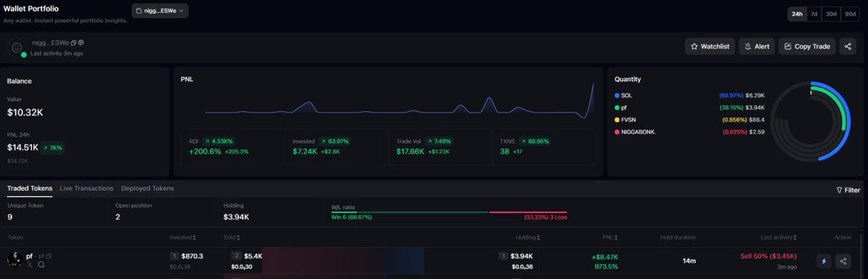Viewport: 868px width, 279px height.
Task: Click the FVSN yellow legend dot
Action: coord(618,120)
